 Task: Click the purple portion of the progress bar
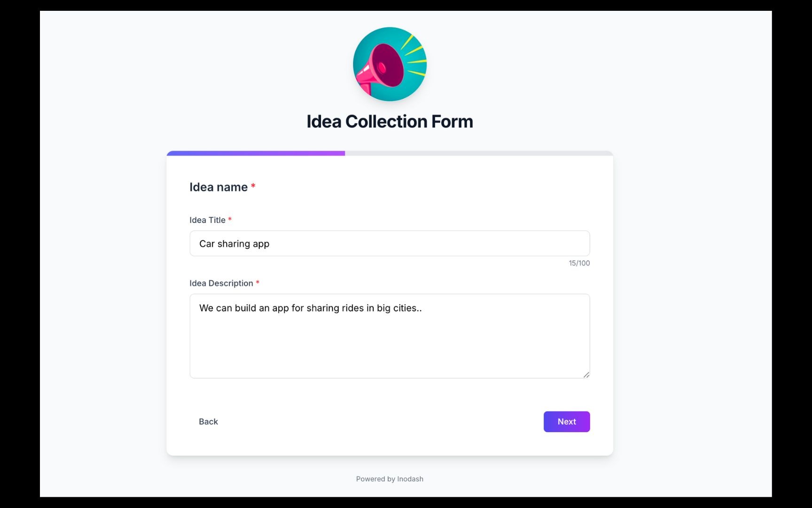click(x=256, y=153)
